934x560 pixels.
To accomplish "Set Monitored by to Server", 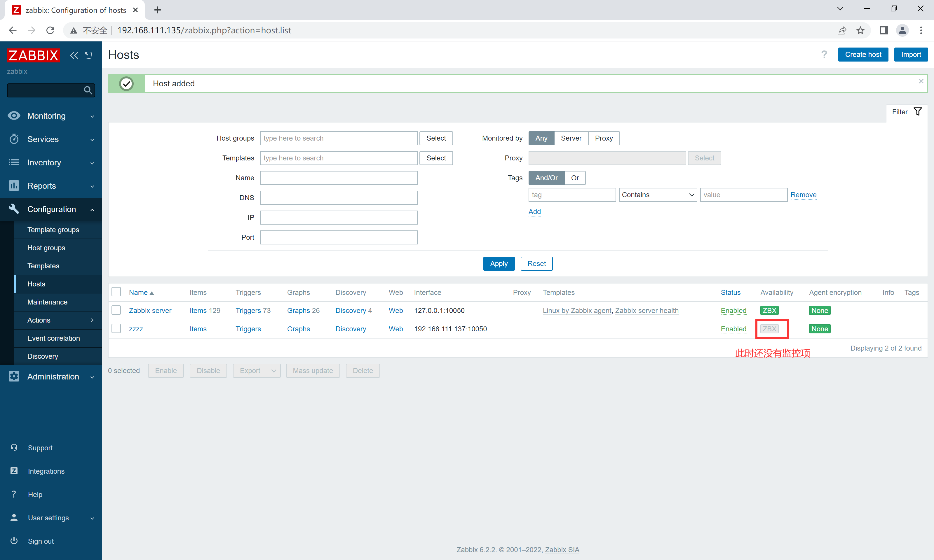I will [571, 138].
